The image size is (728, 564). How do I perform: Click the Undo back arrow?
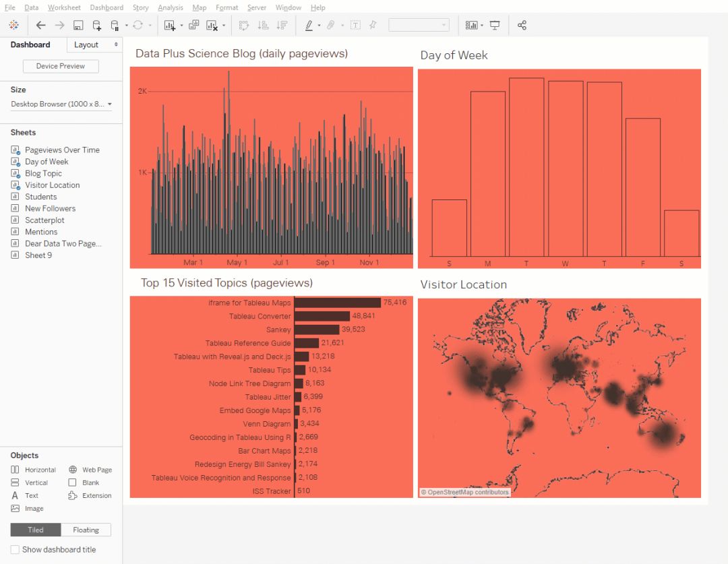pyautogui.click(x=40, y=25)
